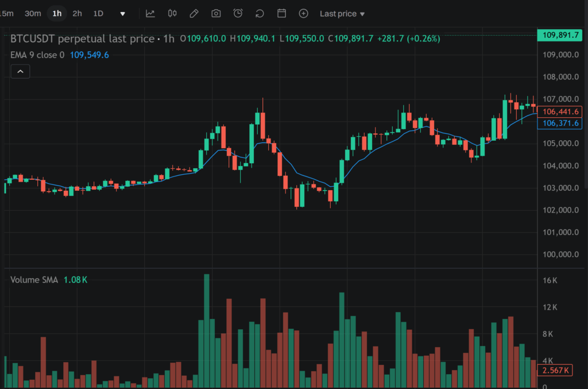This screenshot has width=588, height=389.
Task: Click the green 109,891.7 current price tag
Action: click(x=561, y=36)
